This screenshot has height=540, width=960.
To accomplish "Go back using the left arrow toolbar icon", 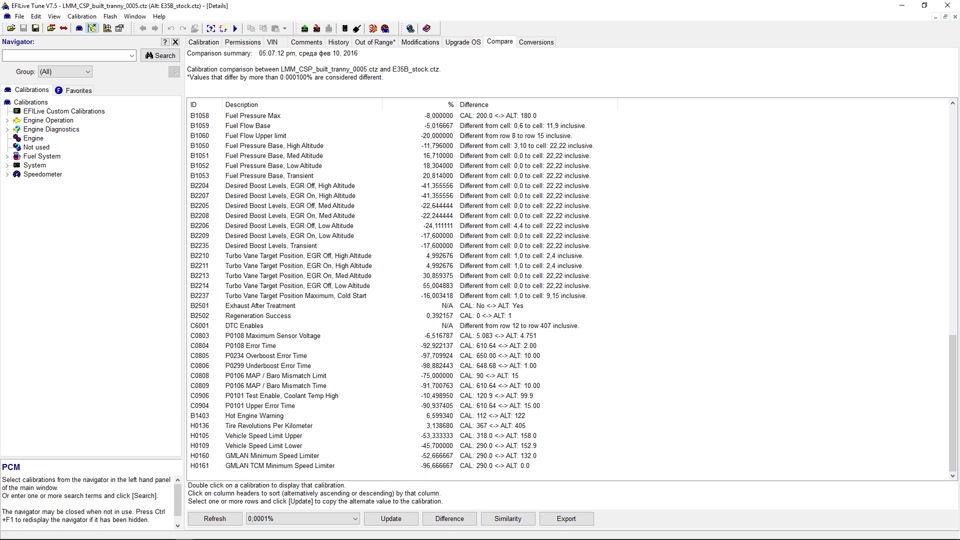I will click(143, 28).
